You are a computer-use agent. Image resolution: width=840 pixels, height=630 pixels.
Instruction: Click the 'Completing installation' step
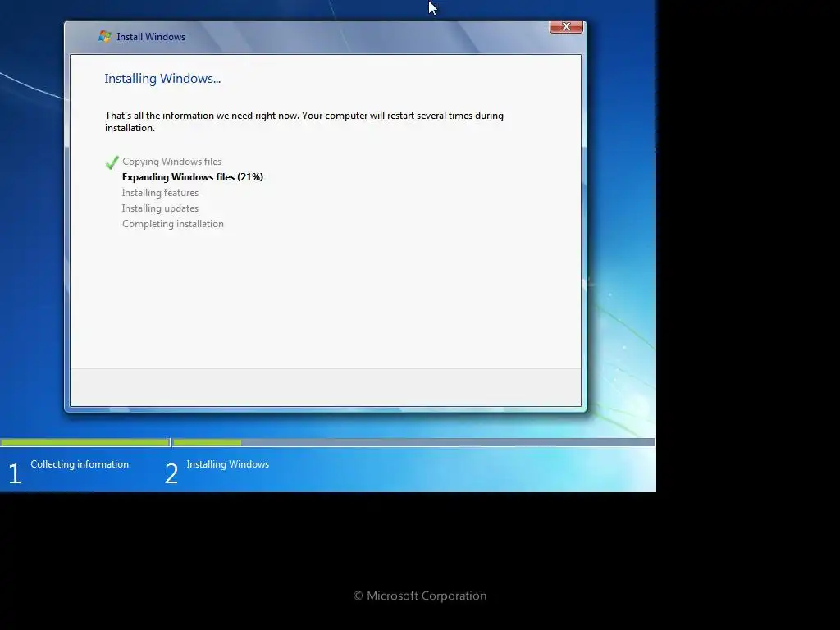[173, 224]
